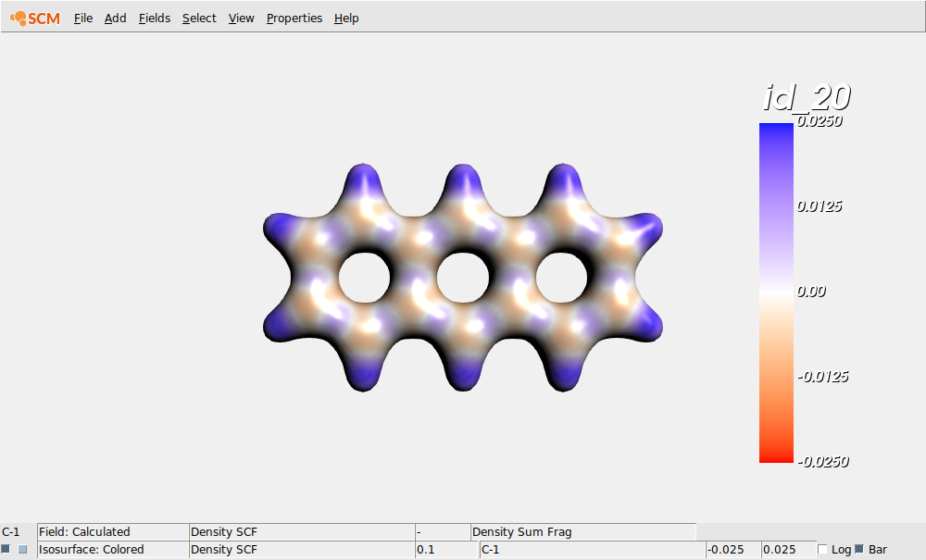
Task: Open the Properties menu
Action: (294, 18)
